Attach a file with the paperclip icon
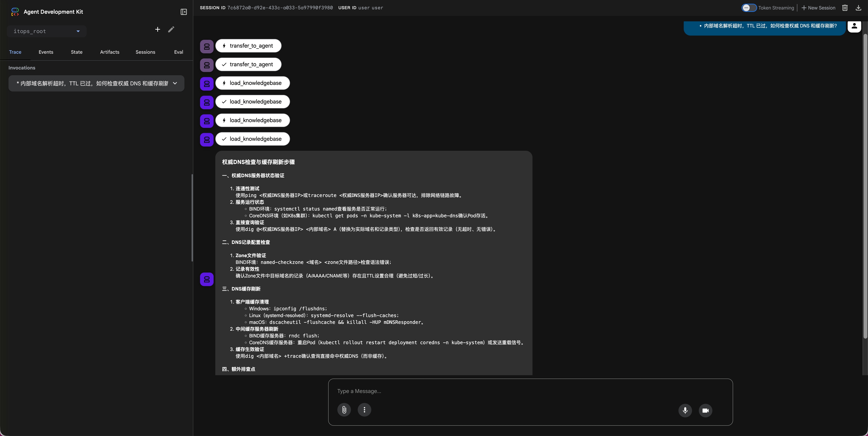The image size is (868, 436). pyautogui.click(x=344, y=409)
